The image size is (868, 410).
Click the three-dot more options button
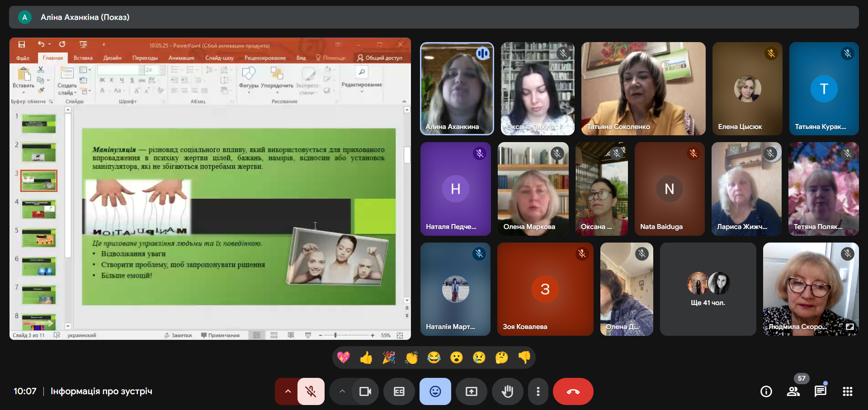pos(538,391)
